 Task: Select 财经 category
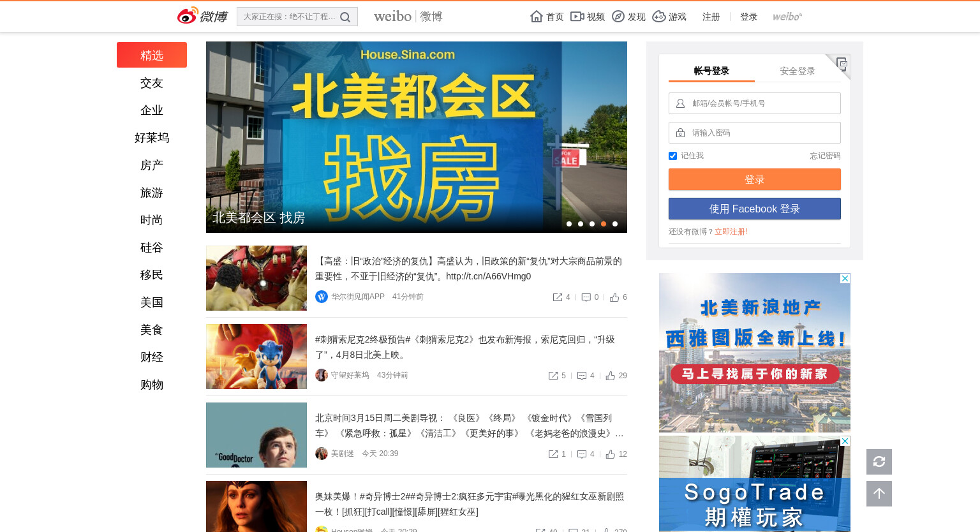pyautogui.click(x=152, y=357)
